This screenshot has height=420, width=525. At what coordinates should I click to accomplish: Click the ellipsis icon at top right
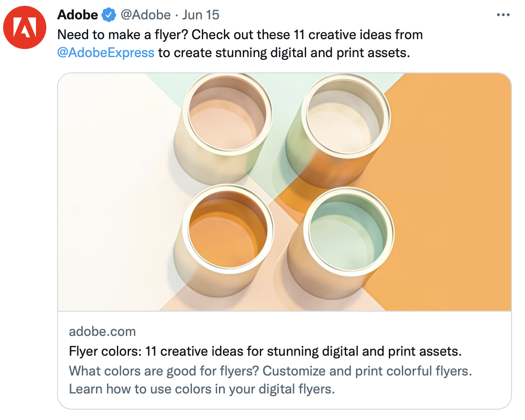[503, 14]
